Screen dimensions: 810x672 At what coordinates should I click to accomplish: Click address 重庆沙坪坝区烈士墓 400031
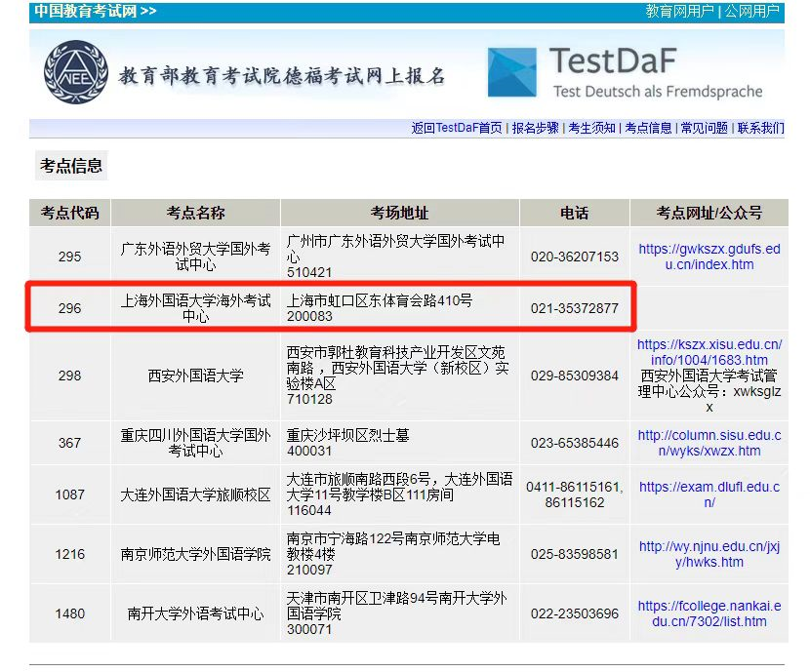[x=347, y=443]
